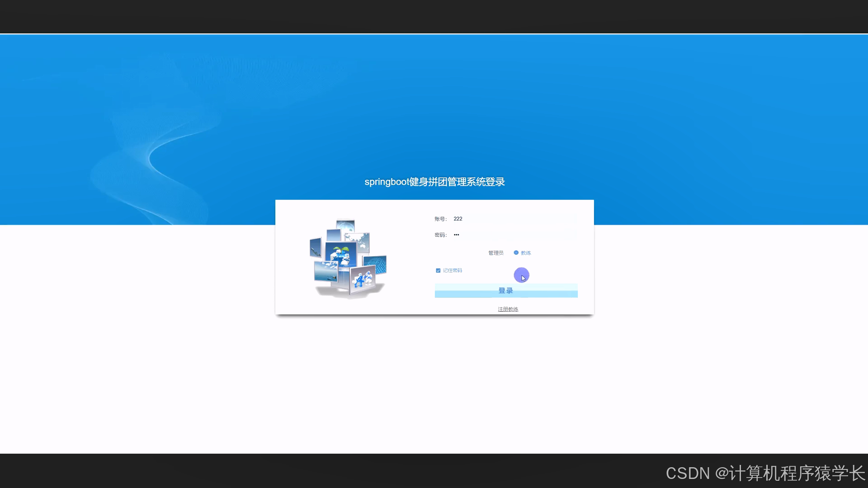Screen dimensions: 868x488
Task: Select the 管理员 (admin) radio button
Action: 482,253
